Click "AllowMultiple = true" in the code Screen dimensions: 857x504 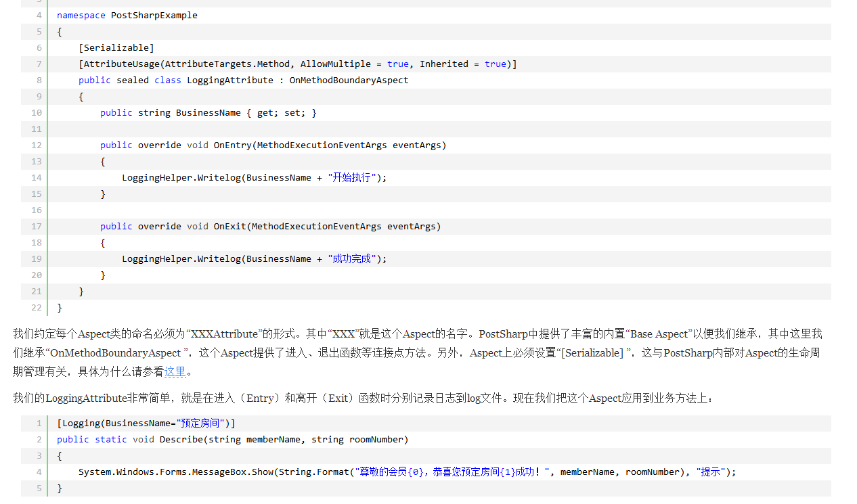[x=355, y=64]
